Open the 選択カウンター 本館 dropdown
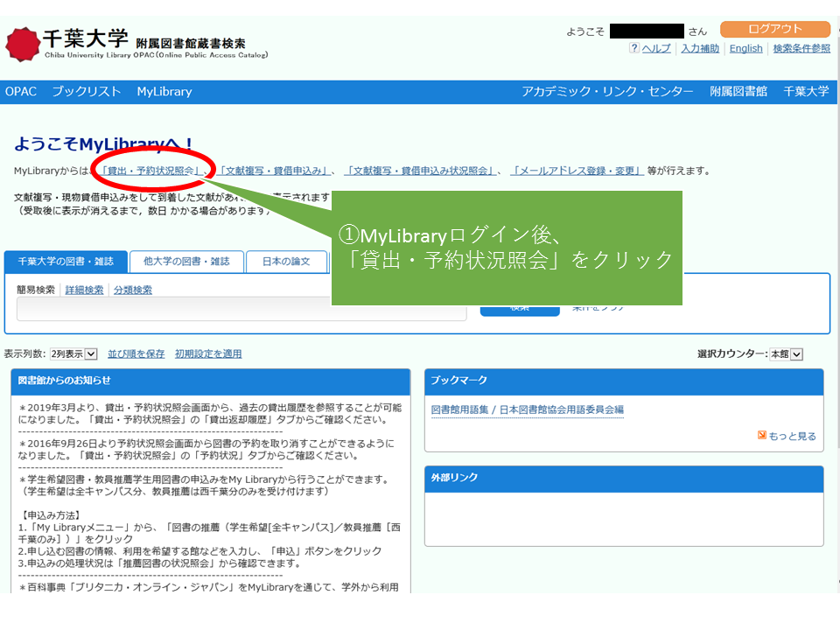Screen dimensions: 840x630 [786, 354]
